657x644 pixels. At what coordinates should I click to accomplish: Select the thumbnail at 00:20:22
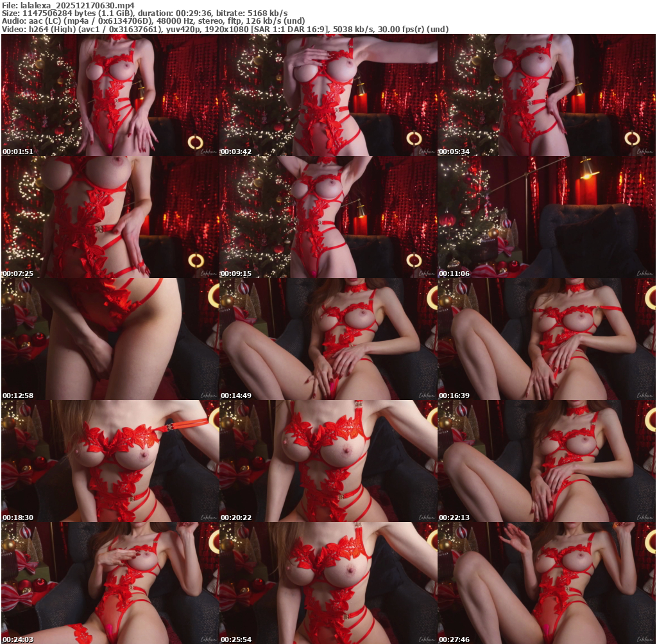click(328, 461)
